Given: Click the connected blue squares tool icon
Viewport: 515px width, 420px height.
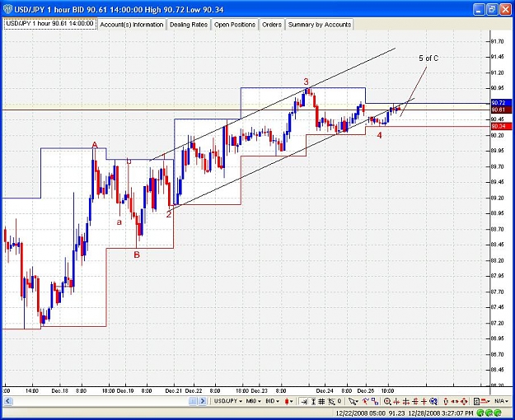Looking at the screenshot, I should tap(375, 401).
